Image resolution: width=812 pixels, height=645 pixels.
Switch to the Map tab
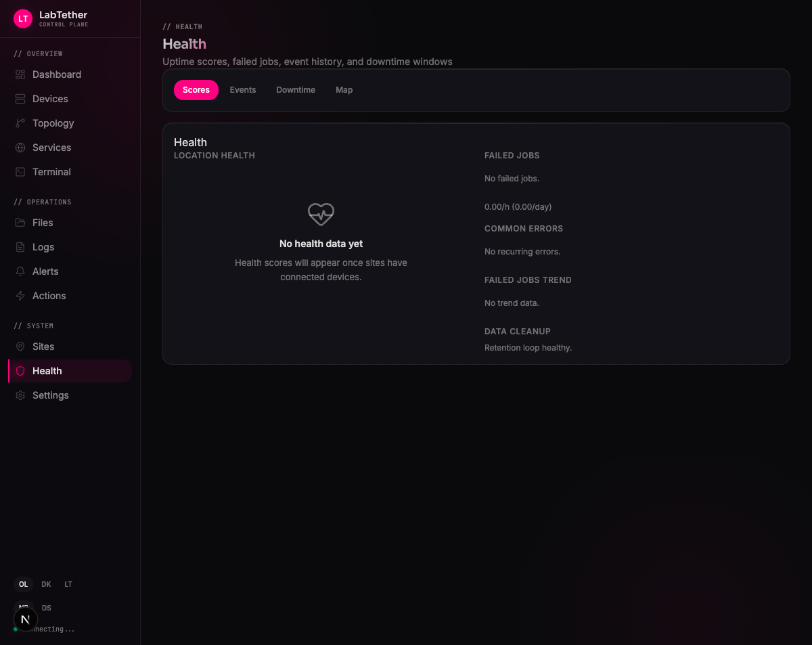tap(344, 90)
